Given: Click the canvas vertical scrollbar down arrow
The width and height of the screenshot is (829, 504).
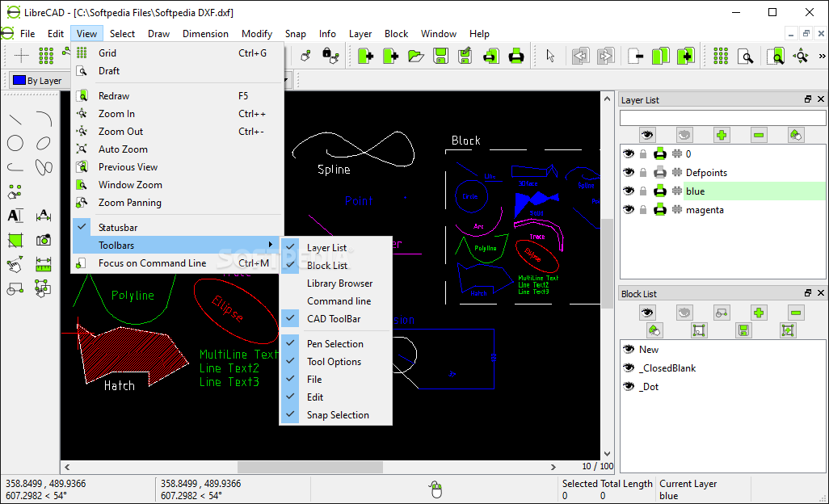Looking at the screenshot, I should pyautogui.click(x=607, y=454).
